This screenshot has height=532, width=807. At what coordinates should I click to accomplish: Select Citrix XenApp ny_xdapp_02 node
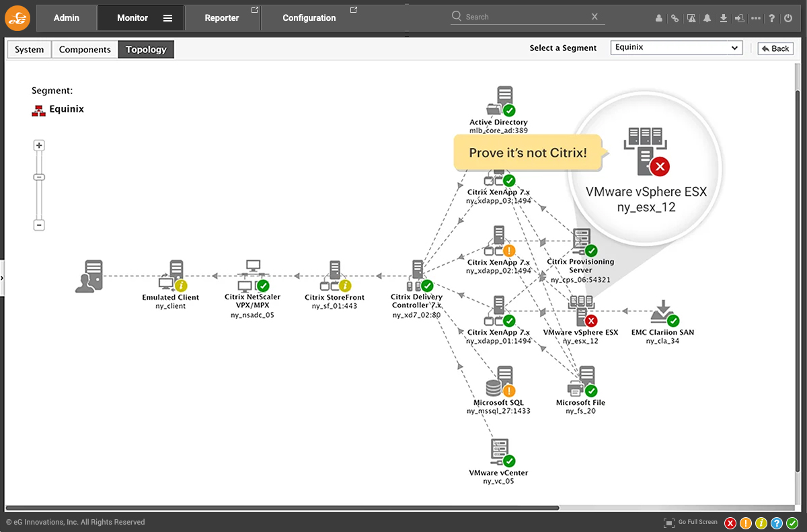(x=500, y=241)
